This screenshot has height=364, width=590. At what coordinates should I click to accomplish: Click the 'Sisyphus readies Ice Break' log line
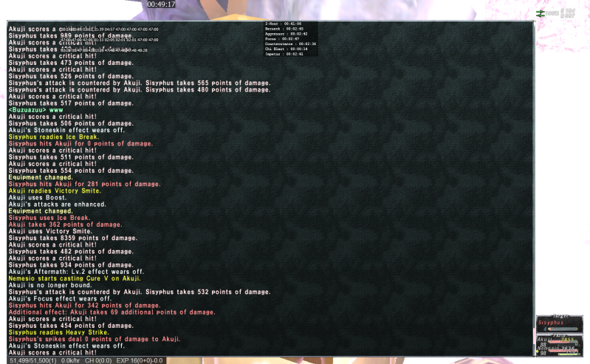(54, 137)
